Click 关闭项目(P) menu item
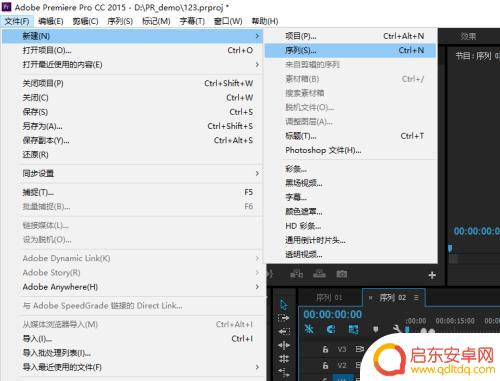The image size is (500, 381). pyautogui.click(x=133, y=83)
